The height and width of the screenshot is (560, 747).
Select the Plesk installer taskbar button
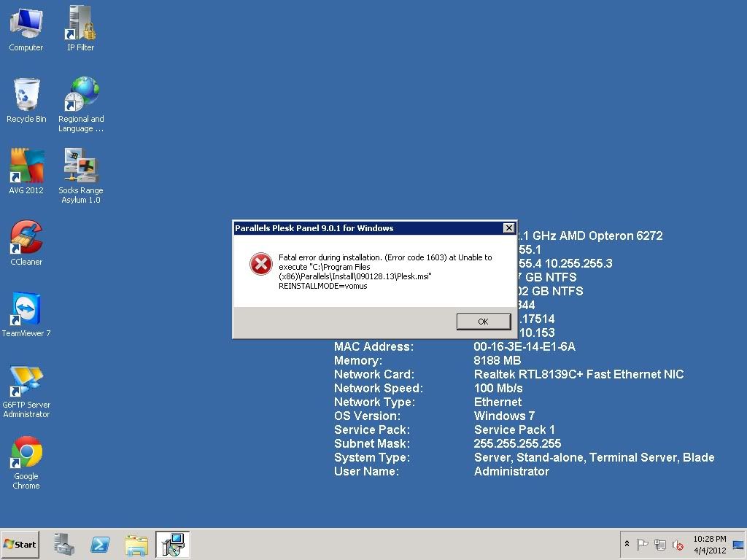tap(172, 544)
